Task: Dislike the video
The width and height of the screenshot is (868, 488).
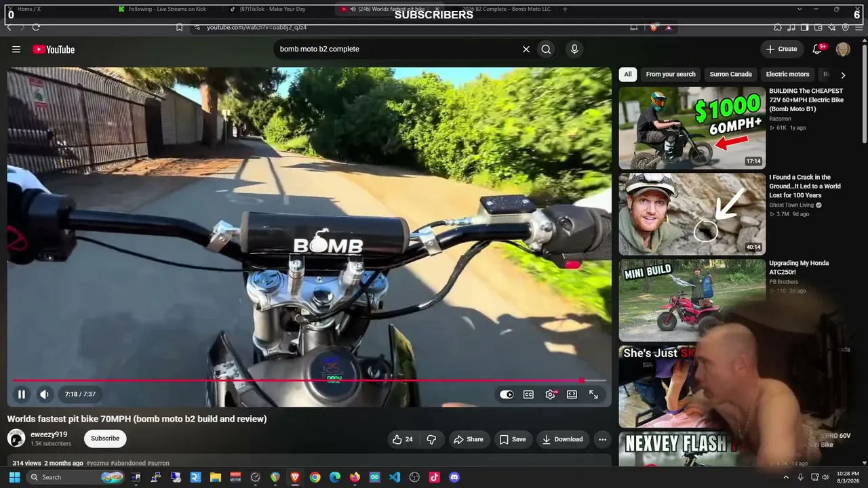Action: click(x=431, y=439)
